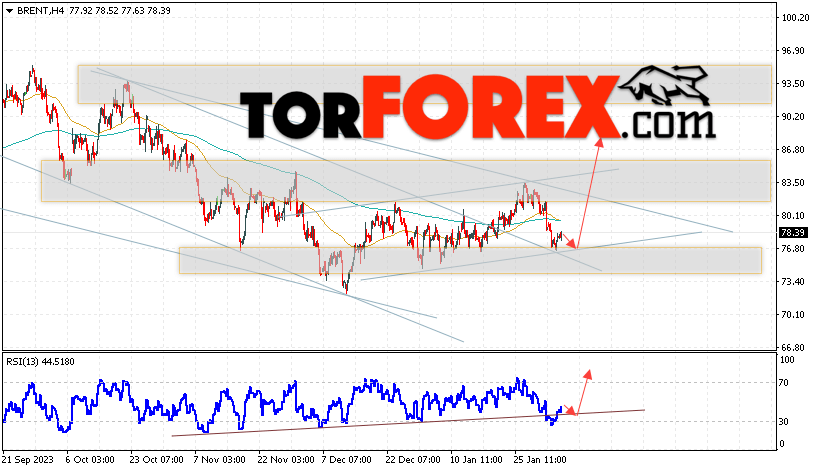Click the 93.50 price axis label

794,83
